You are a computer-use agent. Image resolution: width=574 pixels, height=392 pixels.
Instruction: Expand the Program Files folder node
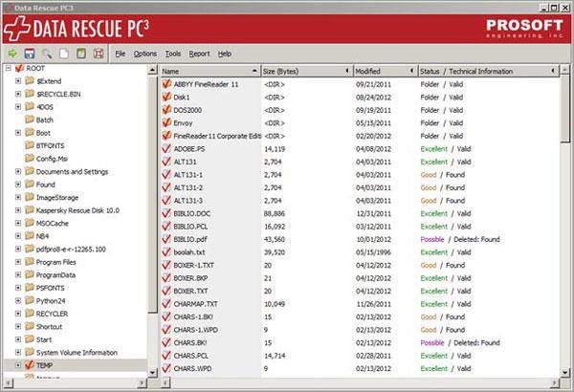pyautogui.click(x=18, y=262)
